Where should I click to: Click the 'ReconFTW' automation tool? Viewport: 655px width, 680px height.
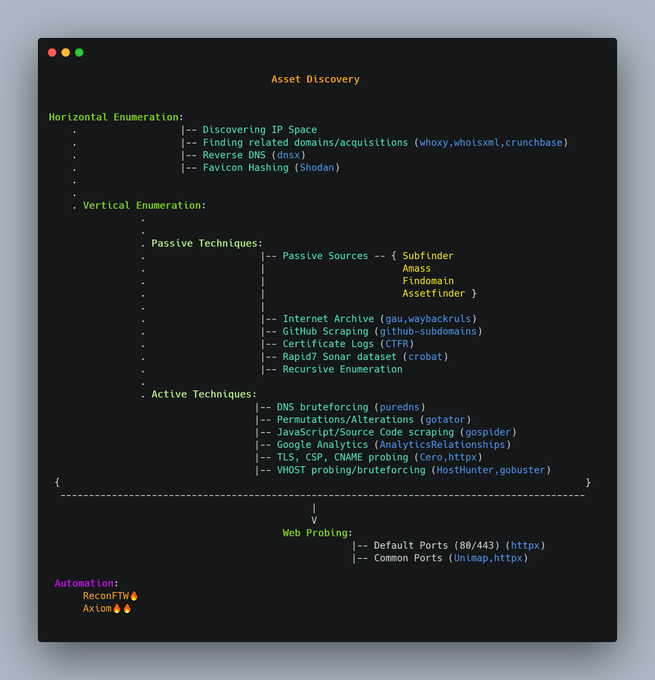[106, 596]
